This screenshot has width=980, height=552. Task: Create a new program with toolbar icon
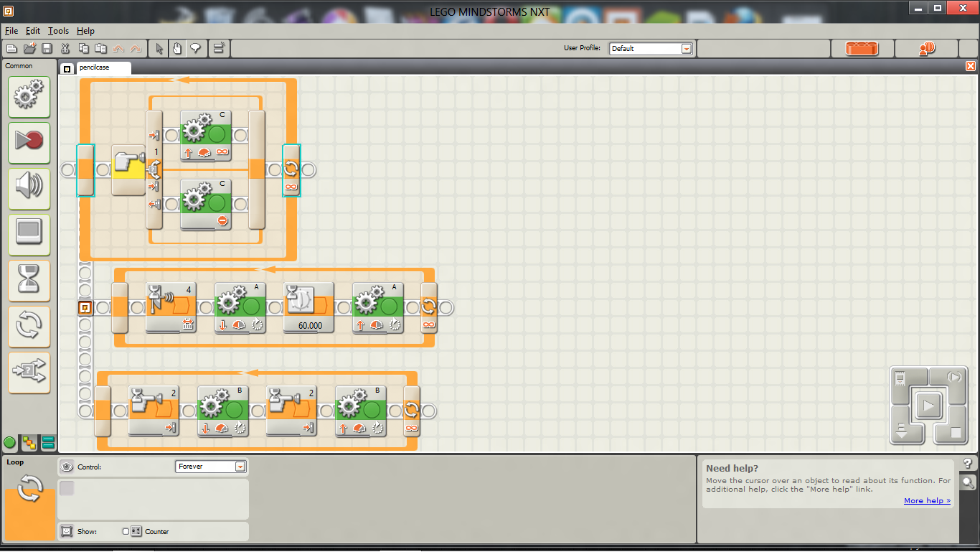click(11, 49)
